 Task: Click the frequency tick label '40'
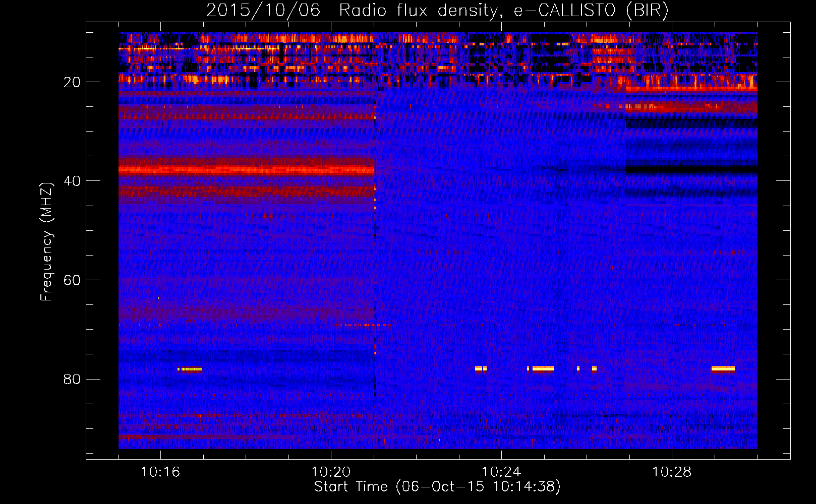[x=72, y=181]
